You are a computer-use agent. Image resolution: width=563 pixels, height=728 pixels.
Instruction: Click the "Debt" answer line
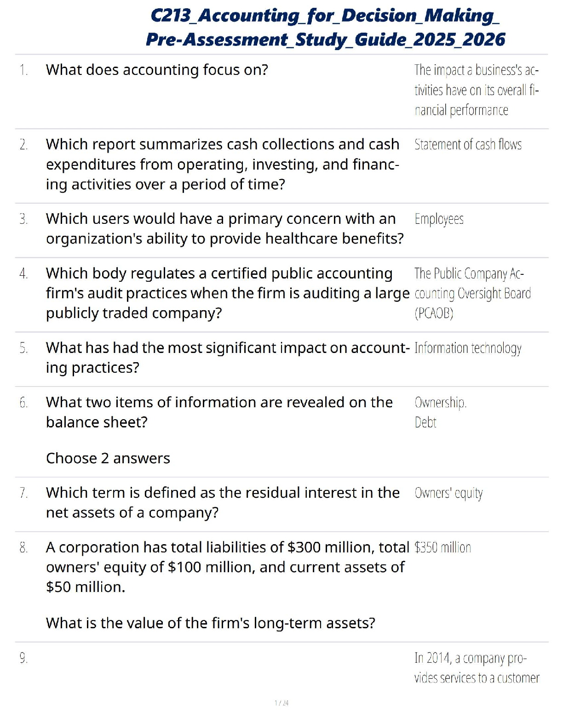click(x=425, y=422)
